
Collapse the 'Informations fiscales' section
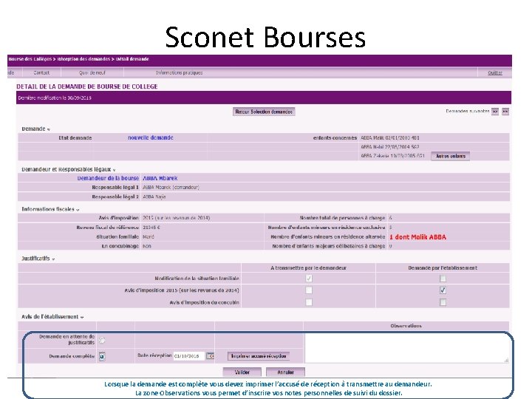coord(78,210)
